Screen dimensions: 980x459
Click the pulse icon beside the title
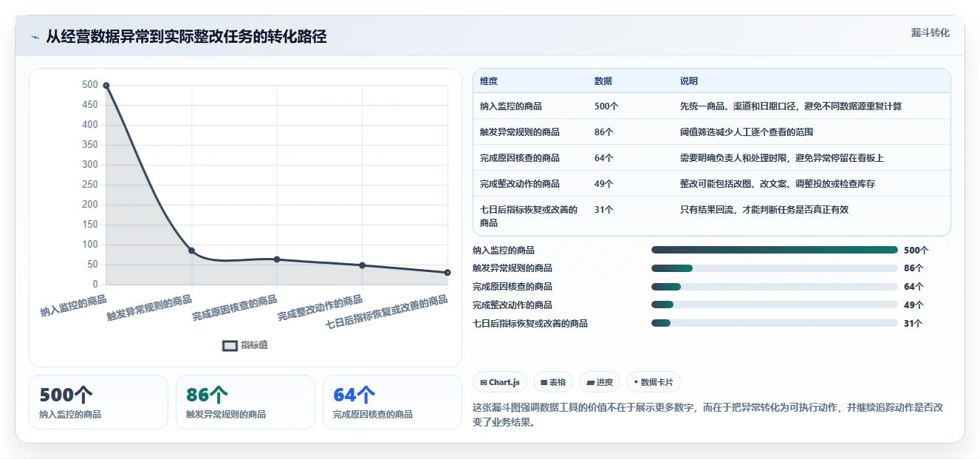(x=35, y=37)
